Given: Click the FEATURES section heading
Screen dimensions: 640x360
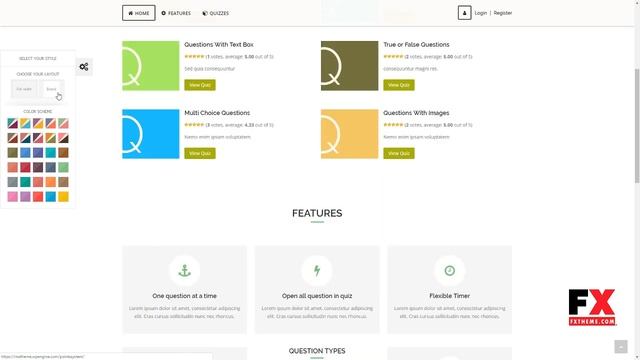Looking at the screenshot, I should [317, 213].
